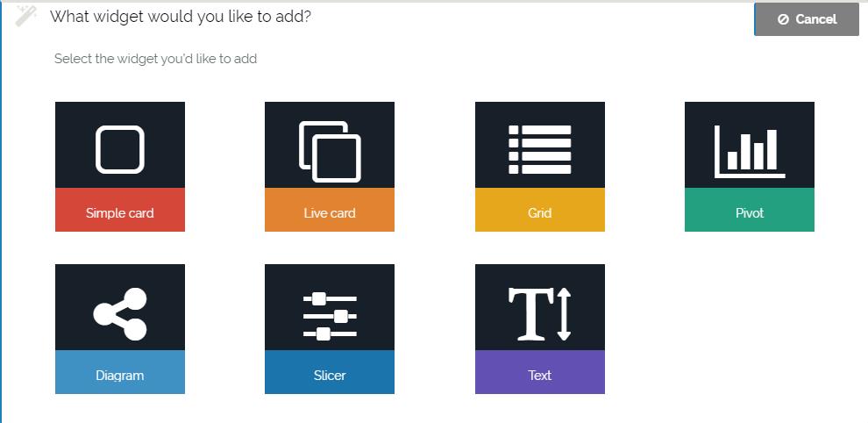Click the blue left border of the dialog

coord(2,219)
